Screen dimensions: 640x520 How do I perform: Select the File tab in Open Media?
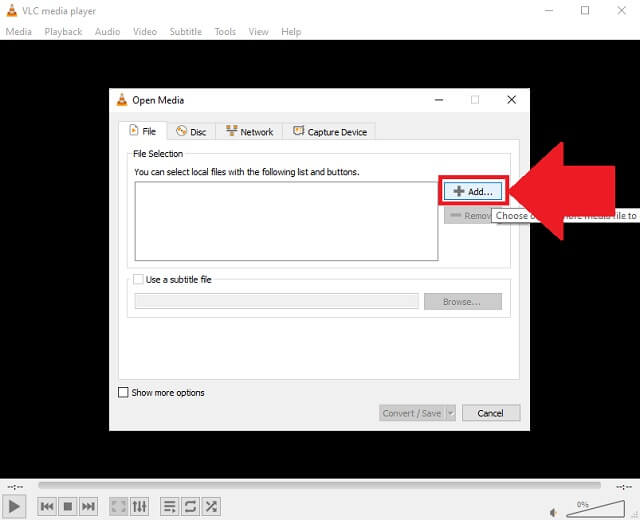point(143,131)
